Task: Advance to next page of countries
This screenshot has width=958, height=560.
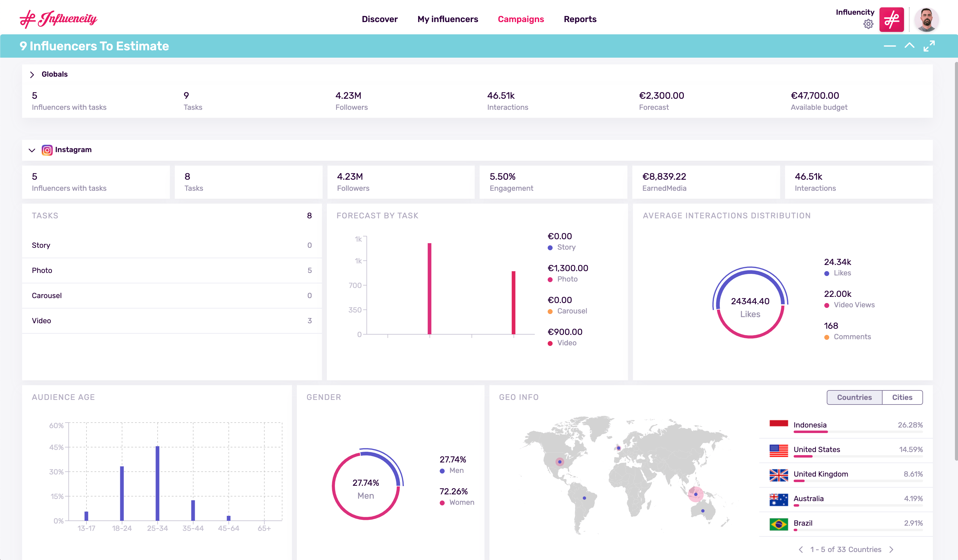Action: coord(891,549)
